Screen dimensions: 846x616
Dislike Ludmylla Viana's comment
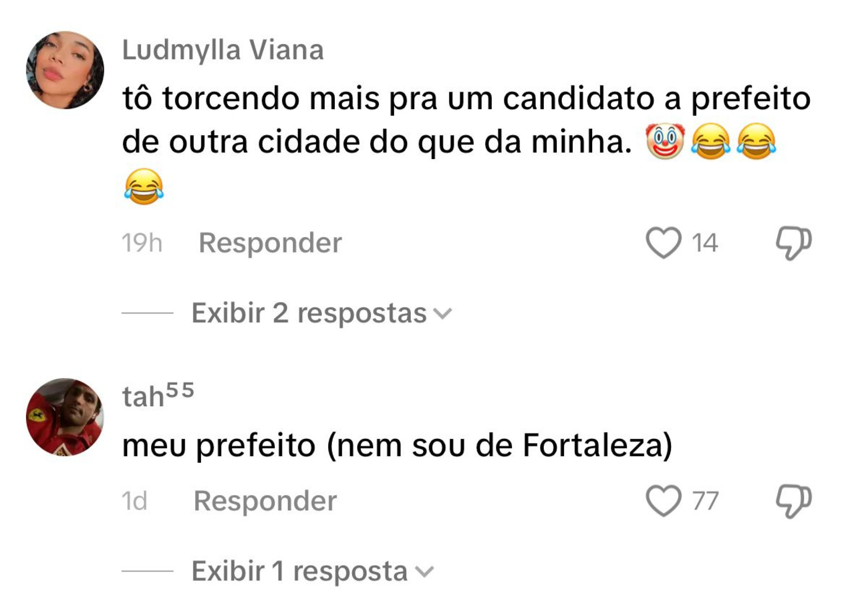click(793, 242)
